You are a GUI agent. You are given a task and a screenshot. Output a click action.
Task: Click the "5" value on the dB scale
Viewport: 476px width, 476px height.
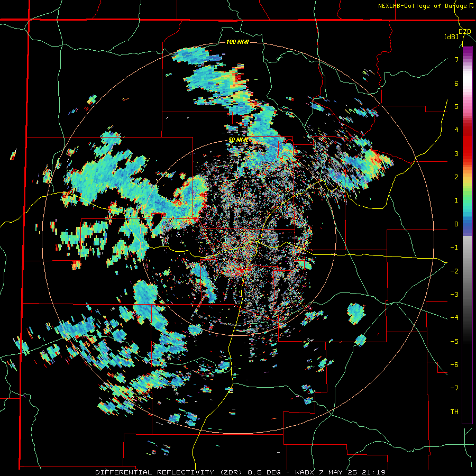pyautogui.click(x=456, y=106)
